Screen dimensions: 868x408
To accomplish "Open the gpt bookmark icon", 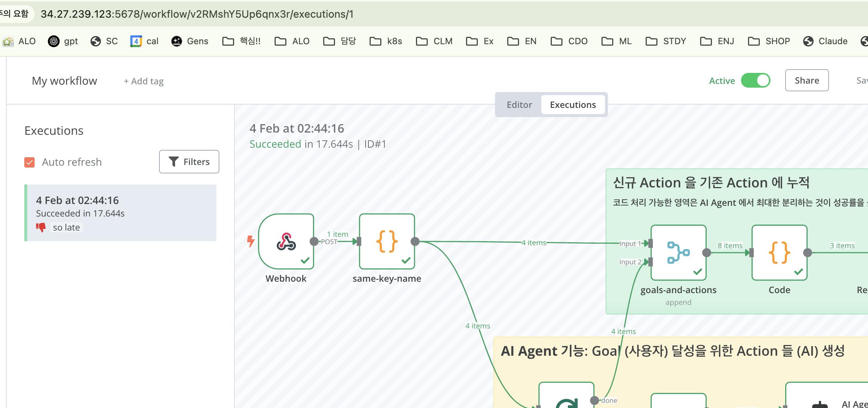I will coord(54,41).
